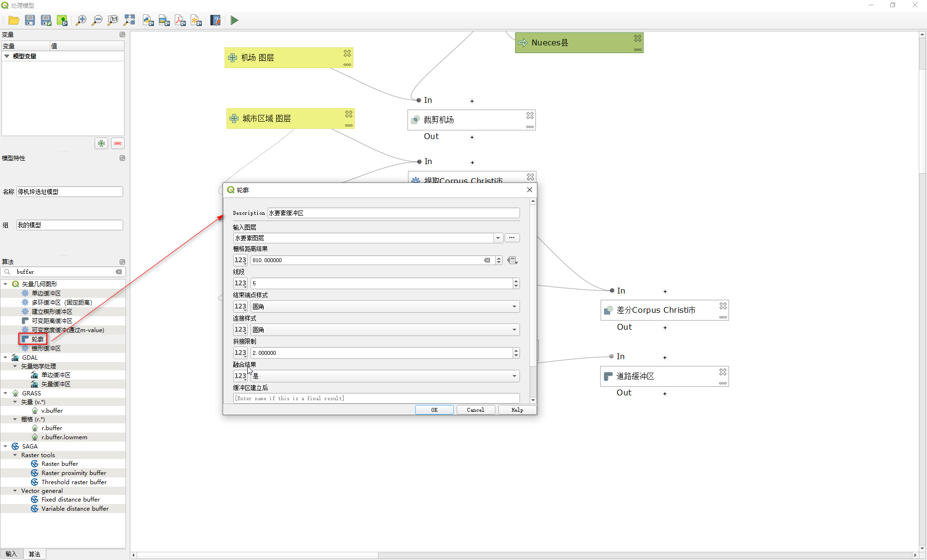Screen dimensions: 927x560
Task: Open the 输入图层 combo box arrow
Action: click(x=498, y=238)
